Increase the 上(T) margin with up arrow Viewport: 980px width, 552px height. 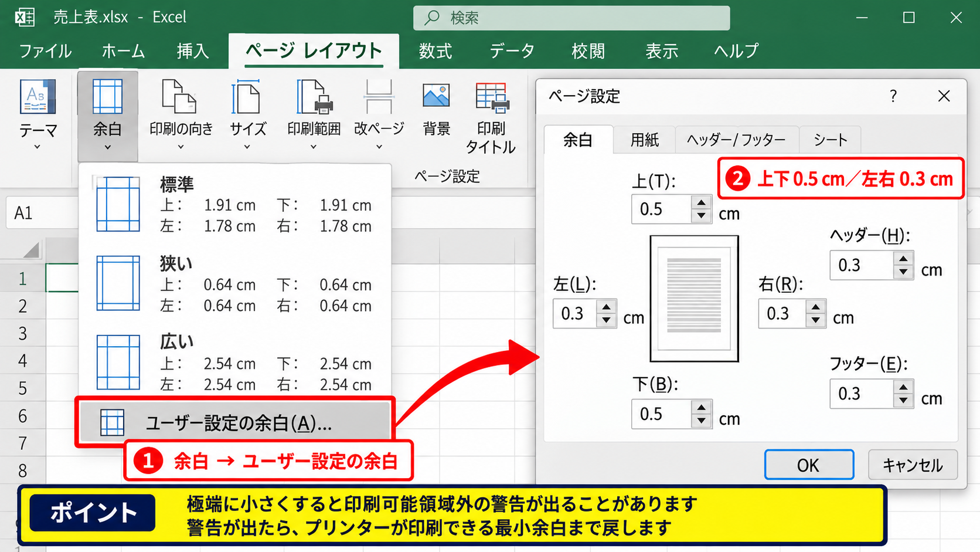(701, 203)
